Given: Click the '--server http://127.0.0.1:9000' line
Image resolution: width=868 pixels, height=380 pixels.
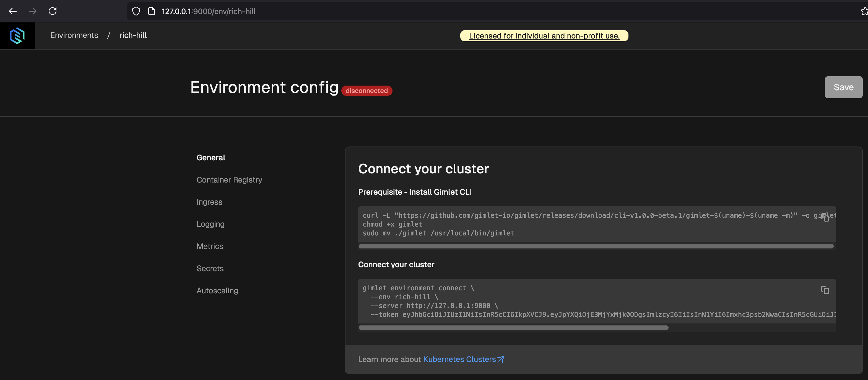Looking at the screenshot, I should (x=434, y=305).
